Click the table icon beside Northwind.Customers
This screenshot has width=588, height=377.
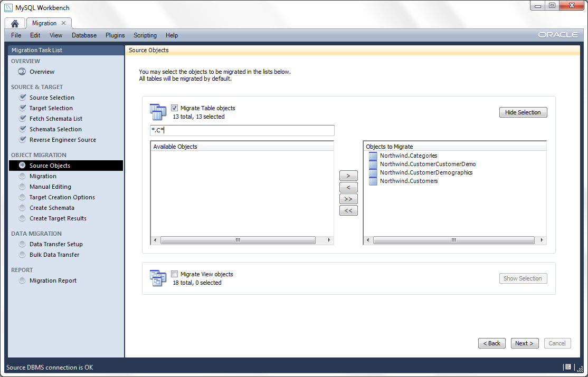pyautogui.click(x=373, y=181)
